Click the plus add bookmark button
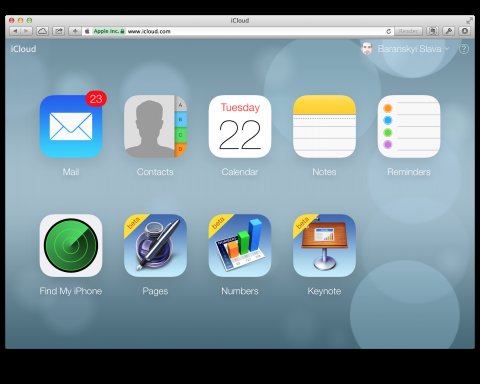The width and height of the screenshot is (480, 384). point(75,31)
